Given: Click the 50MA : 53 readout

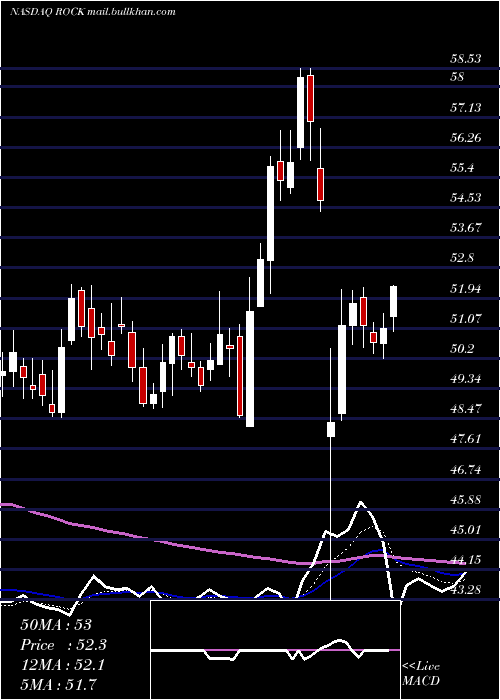Looking at the screenshot, I should click(x=56, y=625).
